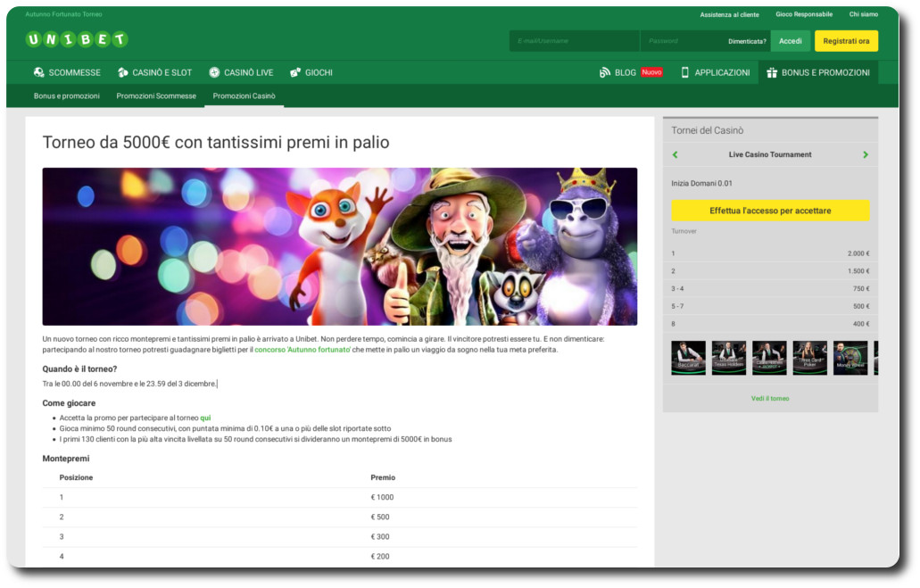Go to next casino tournament arrow
This screenshot has width=920, height=588.
[x=866, y=154]
